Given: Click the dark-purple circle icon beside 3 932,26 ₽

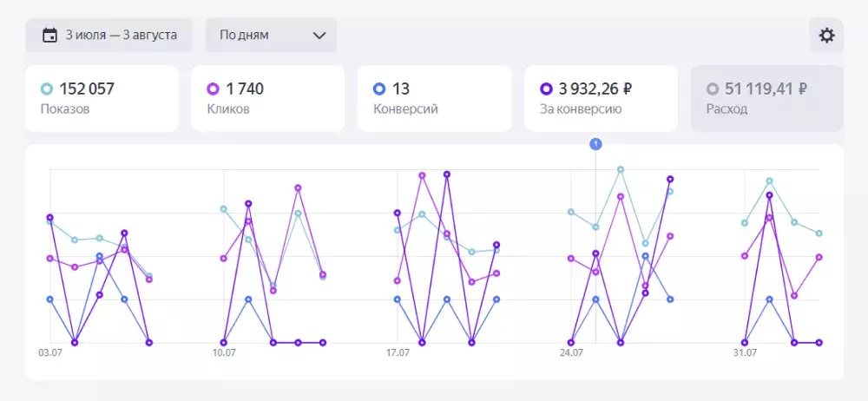Looking at the screenshot, I should [546, 89].
